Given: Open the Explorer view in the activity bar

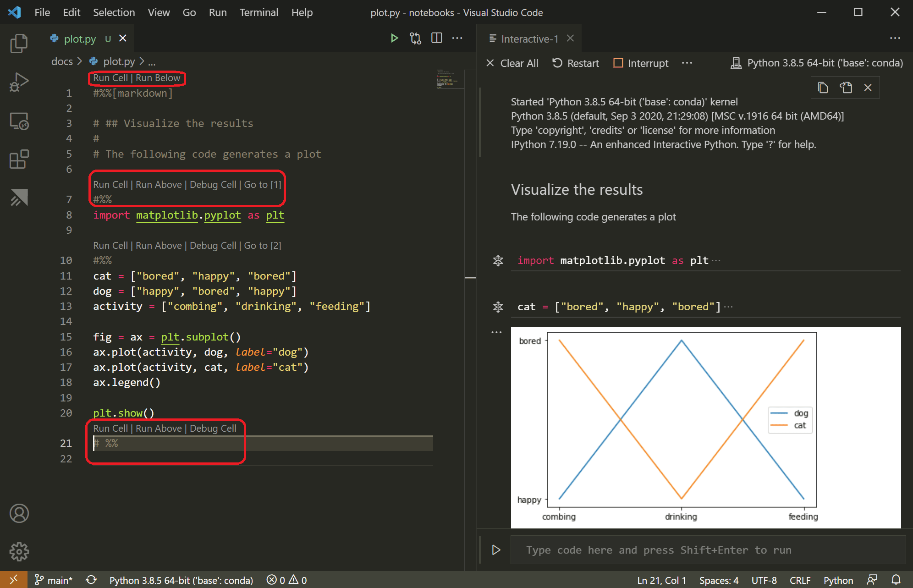Looking at the screenshot, I should [x=19, y=44].
